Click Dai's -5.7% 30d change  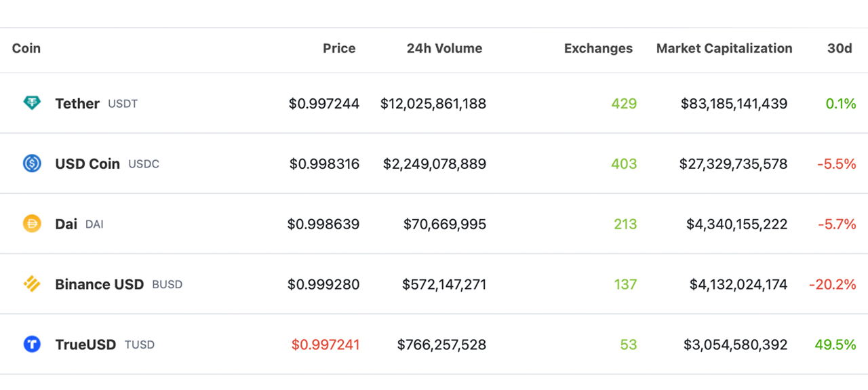(x=837, y=224)
